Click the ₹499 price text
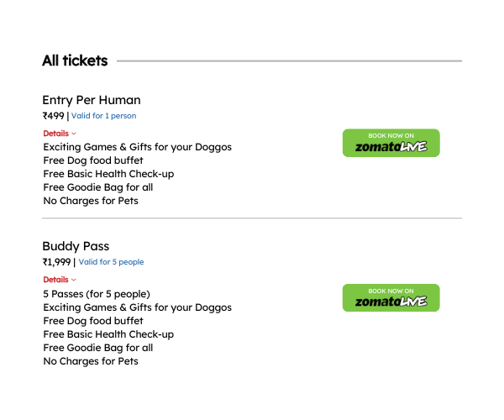504x420 pixels. pos(54,116)
